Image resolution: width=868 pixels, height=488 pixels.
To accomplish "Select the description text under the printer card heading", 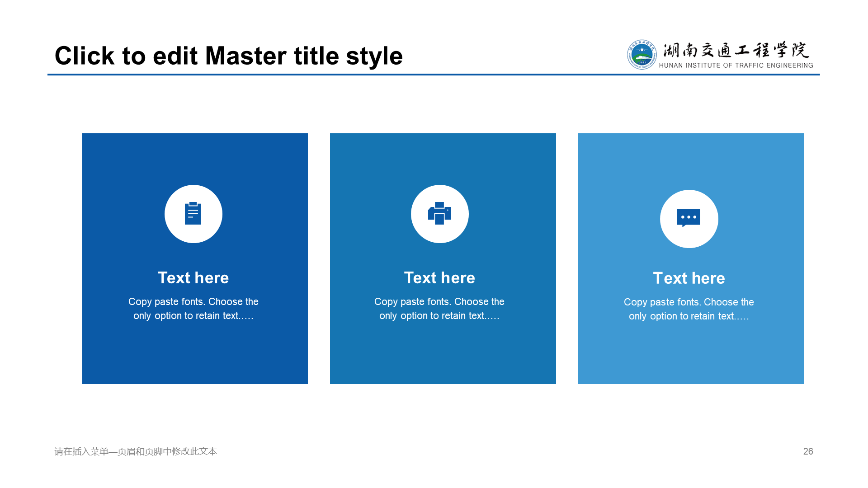I will pyautogui.click(x=439, y=309).
